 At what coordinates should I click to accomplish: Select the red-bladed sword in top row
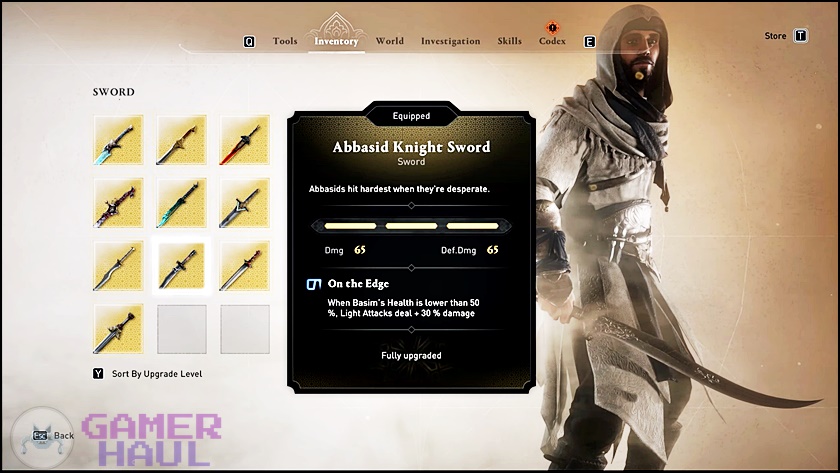tap(245, 140)
